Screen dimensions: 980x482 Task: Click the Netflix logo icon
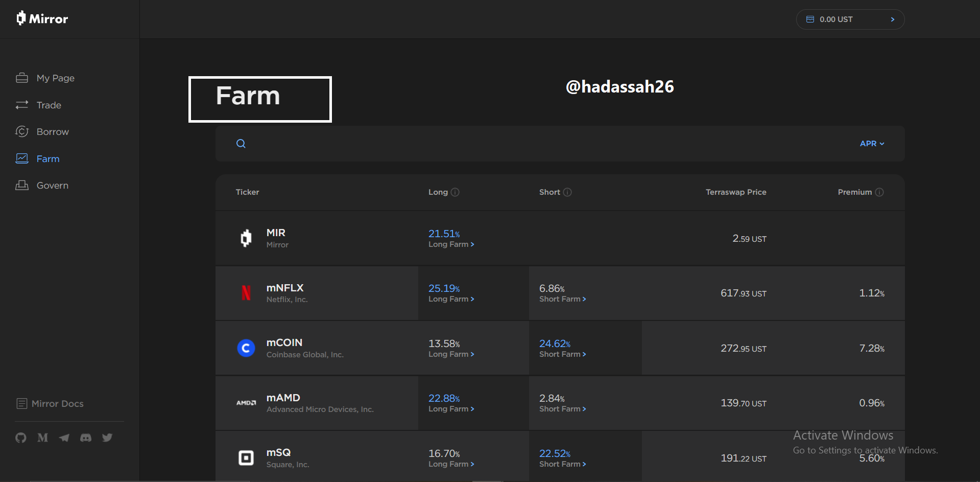[246, 293]
